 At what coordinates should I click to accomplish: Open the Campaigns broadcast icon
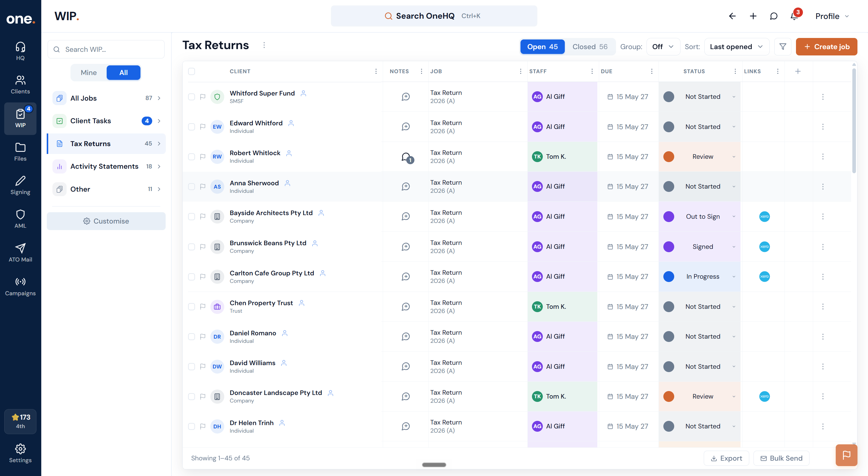click(x=20, y=287)
